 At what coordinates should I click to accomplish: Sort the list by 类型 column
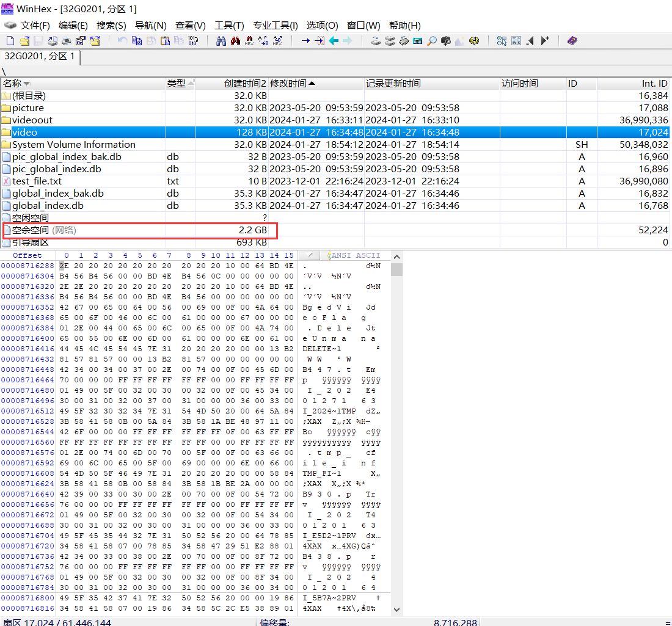(x=180, y=84)
